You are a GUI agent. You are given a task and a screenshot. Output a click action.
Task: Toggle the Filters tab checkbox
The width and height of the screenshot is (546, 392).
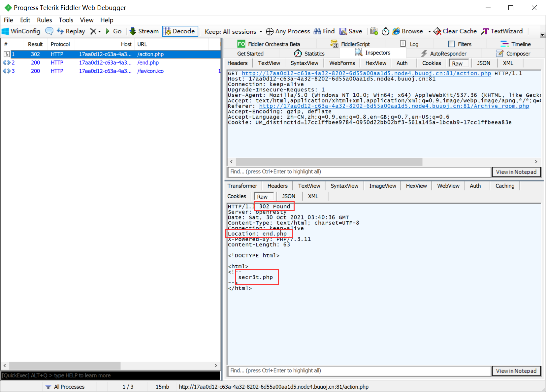451,44
